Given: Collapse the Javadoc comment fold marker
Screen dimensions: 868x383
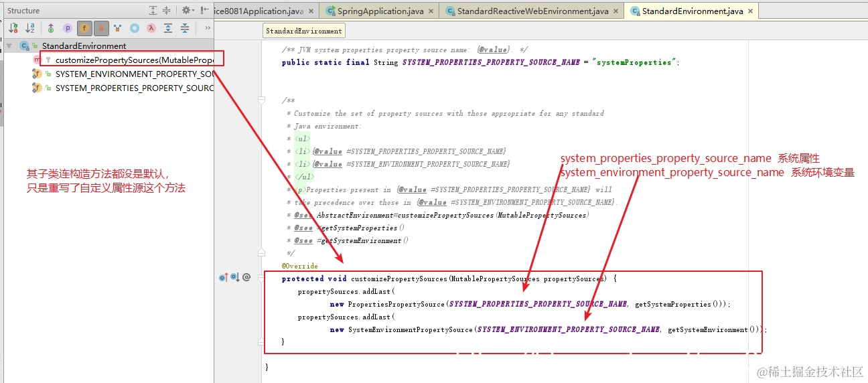Looking at the screenshot, I should (262, 100).
